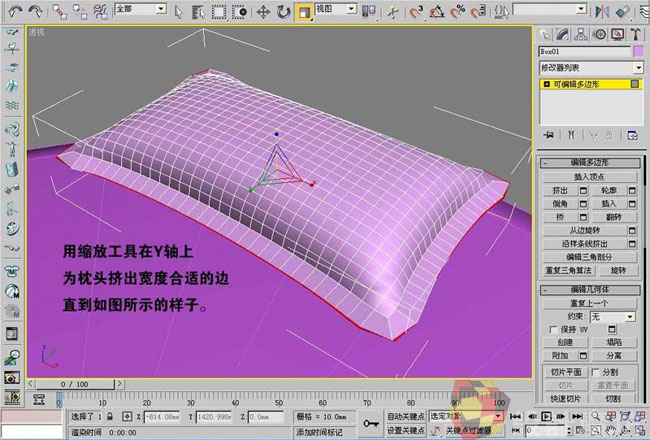Toggle the Spinner Snap icon
This screenshot has height=440, width=650.
point(478,12)
